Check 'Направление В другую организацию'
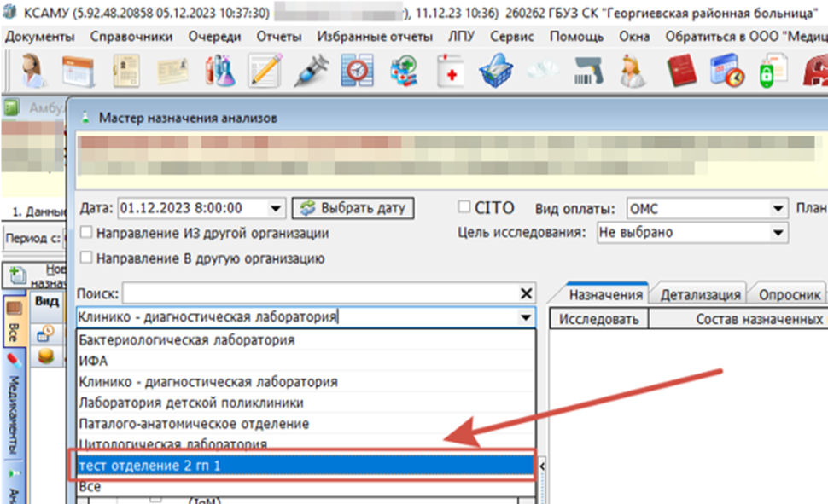Image resolution: width=828 pixels, height=504 pixels. pyautogui.click(x=86, y=258)
